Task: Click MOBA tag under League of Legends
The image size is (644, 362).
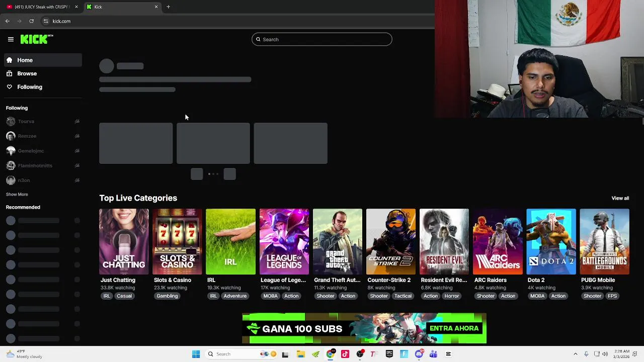Action: pos(270,296)
